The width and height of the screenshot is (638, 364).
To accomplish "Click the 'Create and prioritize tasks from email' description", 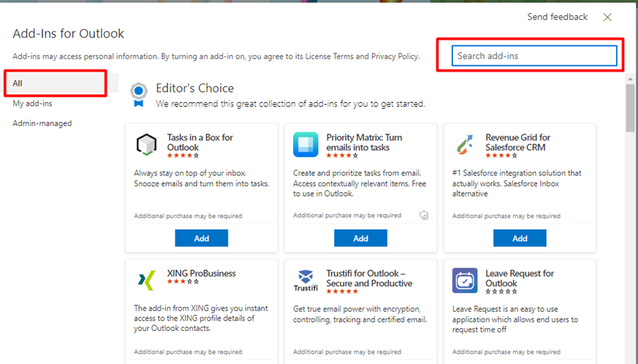I will point(360,183).
